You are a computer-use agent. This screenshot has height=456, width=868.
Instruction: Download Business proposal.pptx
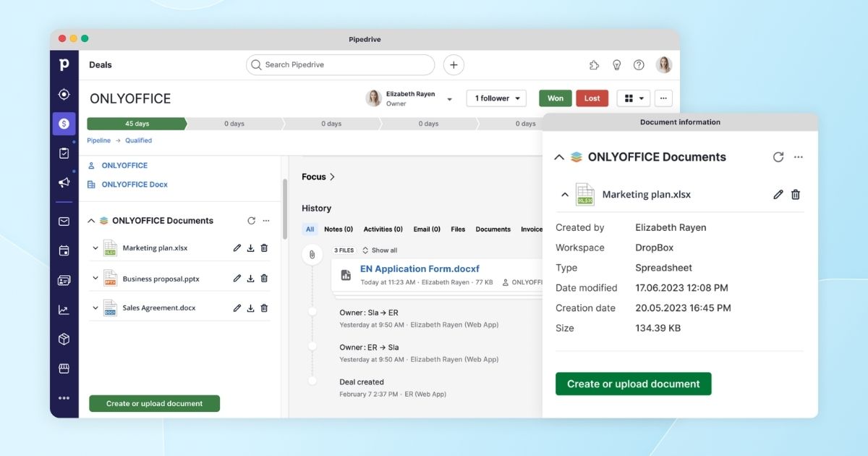(250, 278)
